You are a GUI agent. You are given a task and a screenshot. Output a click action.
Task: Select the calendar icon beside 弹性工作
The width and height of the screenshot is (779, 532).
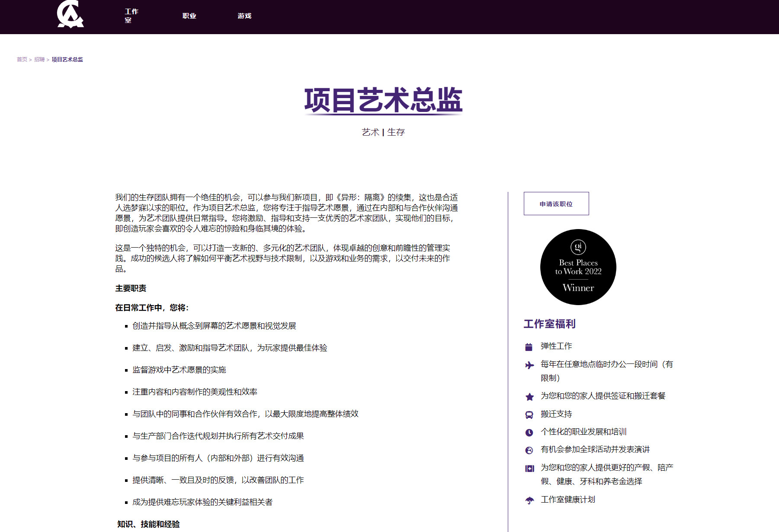(529, 346)
